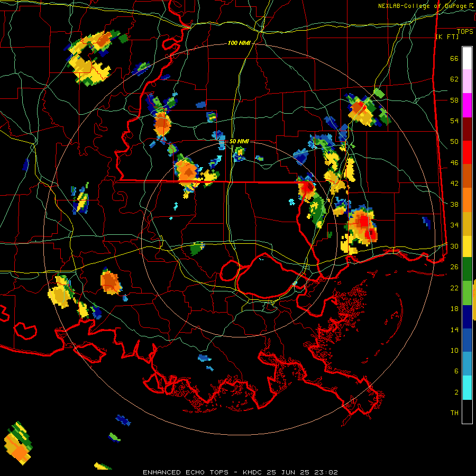Screen dimensions: 476x476
Task: Click the 62 value on the legend scale
Action: (x=454, y=79)
